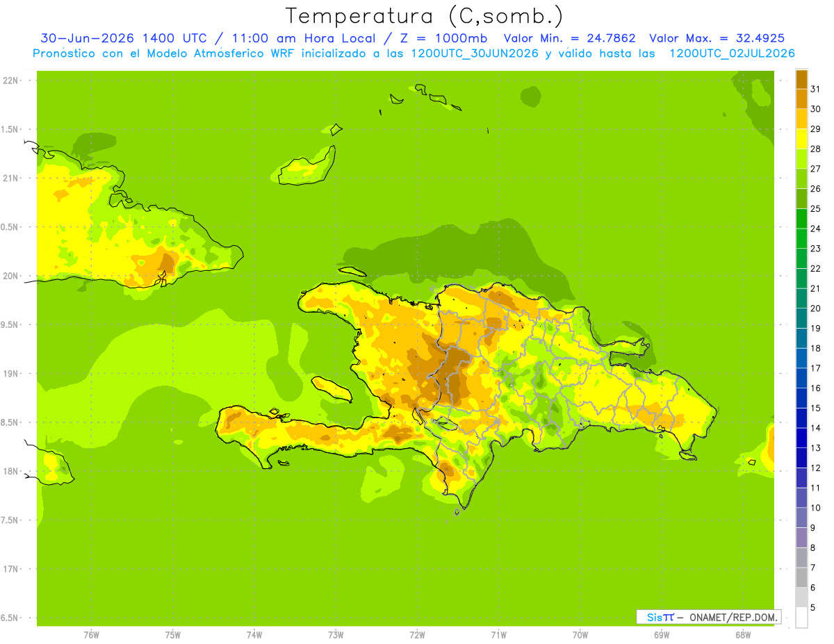Image resolution: width=834 pixels, height=644 pixels.
Task: Click the "20N" latitude axis label
Action: tap(10, 276)
